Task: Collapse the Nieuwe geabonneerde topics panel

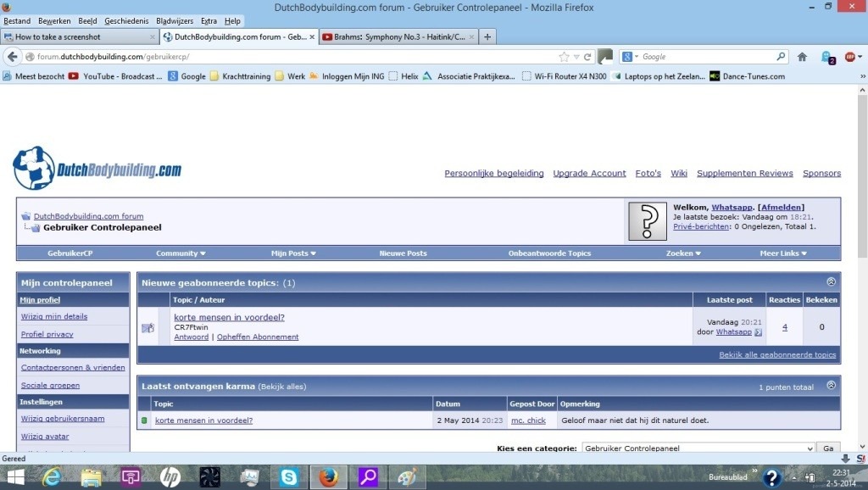Action: coord(831,282)
